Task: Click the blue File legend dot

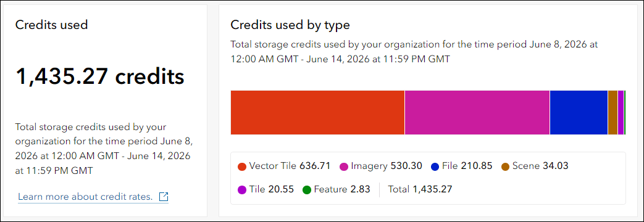Action: point(435,166)
